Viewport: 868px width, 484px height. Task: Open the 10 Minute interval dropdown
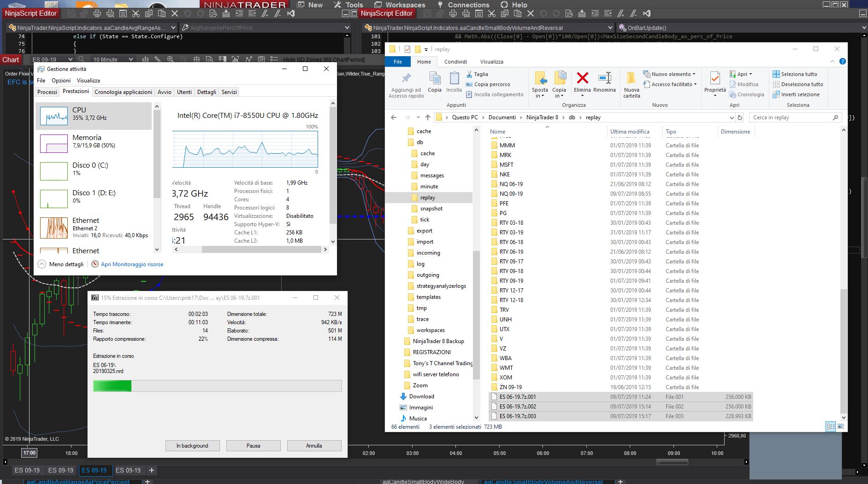pyautogui.click(x=131, y=59)
